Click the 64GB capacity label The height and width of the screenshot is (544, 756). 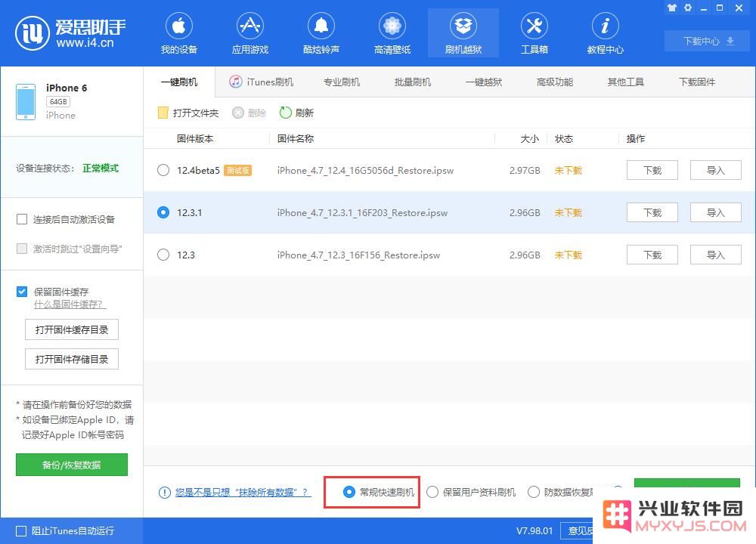[58, 102]
